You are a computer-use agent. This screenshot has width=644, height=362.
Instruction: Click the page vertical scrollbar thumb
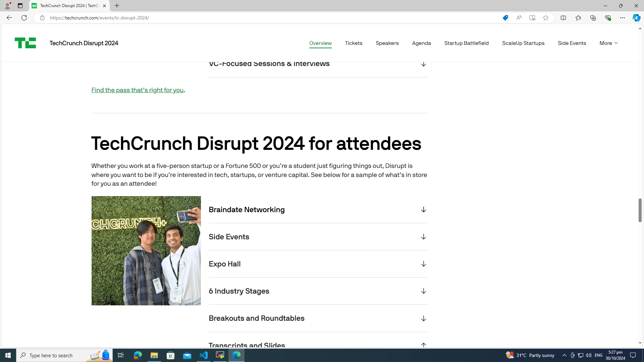tap(640, 210)
